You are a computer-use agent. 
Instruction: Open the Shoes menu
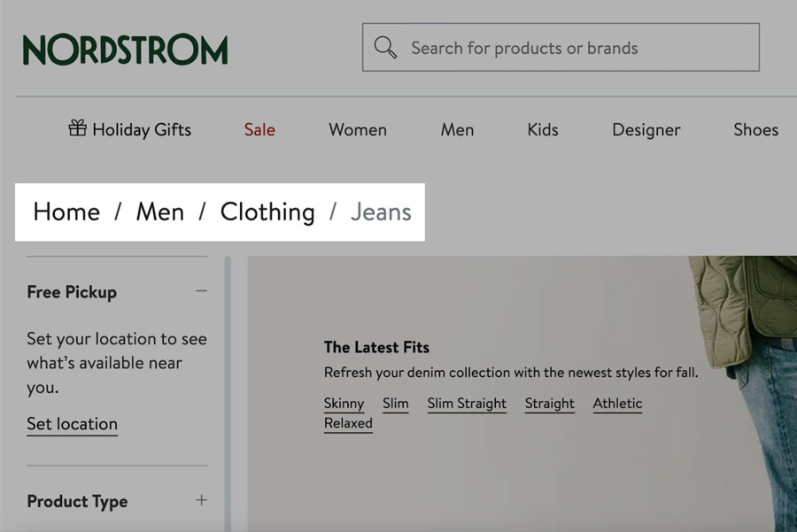[x=756, y=129]
